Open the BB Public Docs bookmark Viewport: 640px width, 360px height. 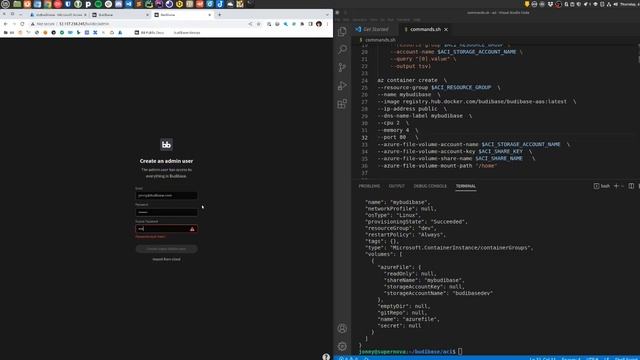(x=149, y=33)
